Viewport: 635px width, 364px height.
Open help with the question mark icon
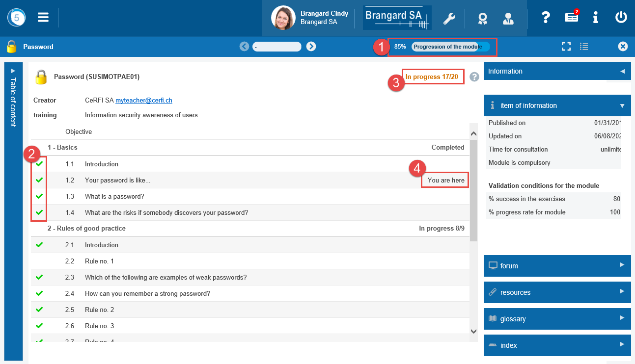(546, 18)
